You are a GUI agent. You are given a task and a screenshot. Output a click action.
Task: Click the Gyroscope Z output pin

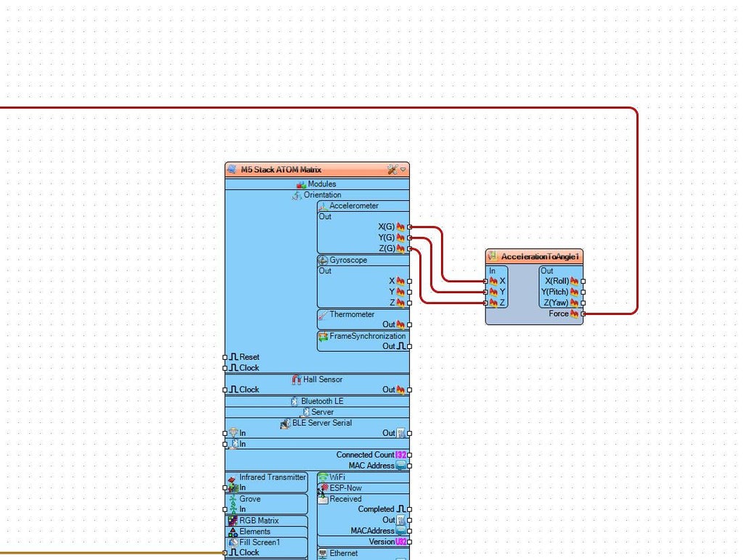[x=409, y=302]
